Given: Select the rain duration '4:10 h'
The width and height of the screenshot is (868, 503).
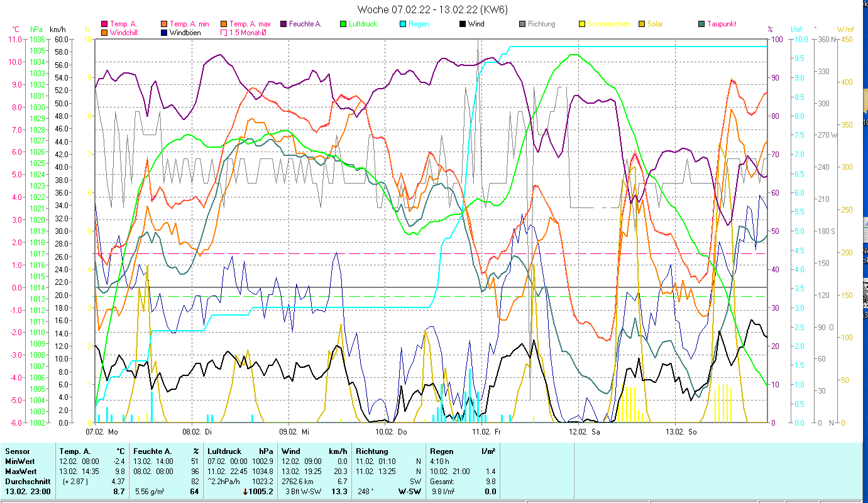Looking at the screenshot, I should 441,462.
